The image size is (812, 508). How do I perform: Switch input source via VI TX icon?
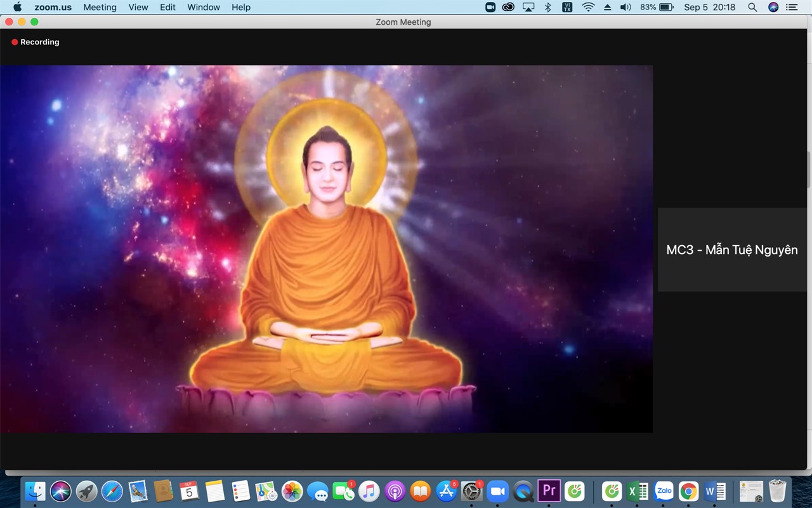pyautogui.click(x=568, y=7)
